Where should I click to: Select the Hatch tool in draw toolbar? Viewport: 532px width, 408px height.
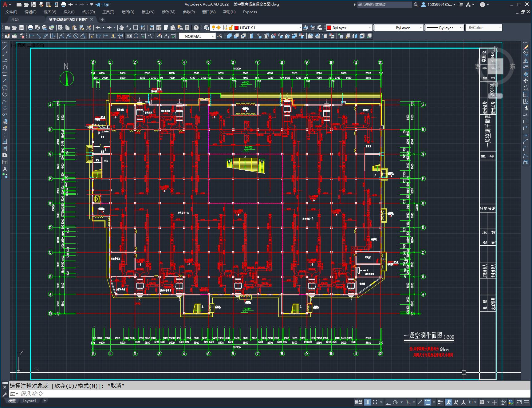5,142
